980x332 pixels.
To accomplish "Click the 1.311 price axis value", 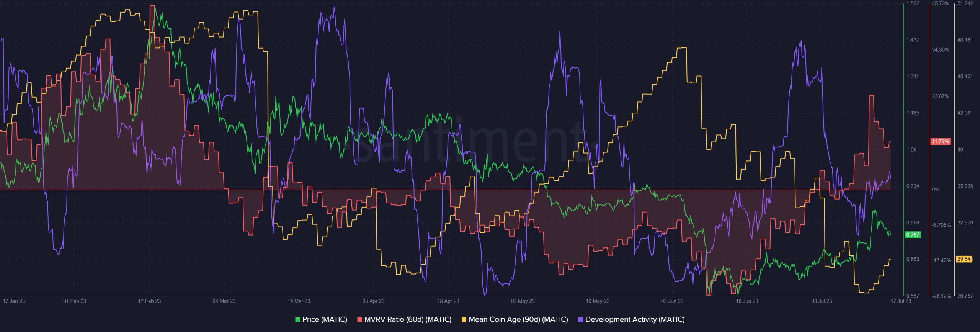I will [913, 77].
